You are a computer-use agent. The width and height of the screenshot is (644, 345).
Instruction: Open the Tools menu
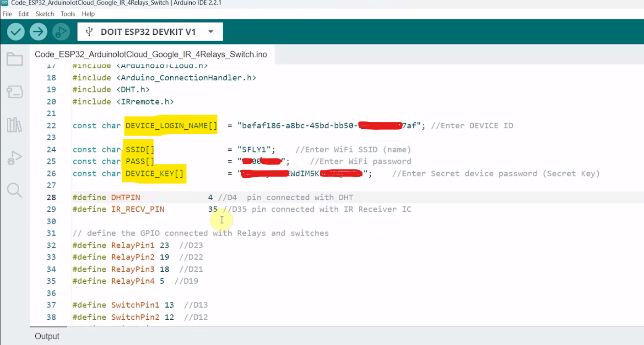click(68, 14)
